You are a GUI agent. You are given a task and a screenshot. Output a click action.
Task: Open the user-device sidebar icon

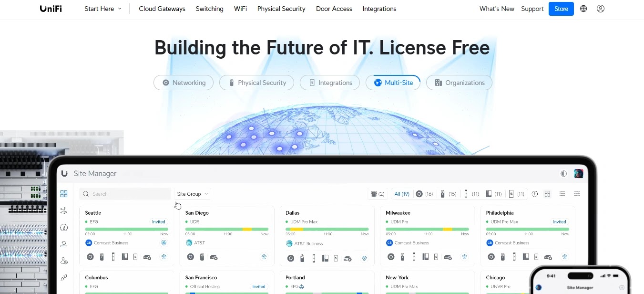64,244
